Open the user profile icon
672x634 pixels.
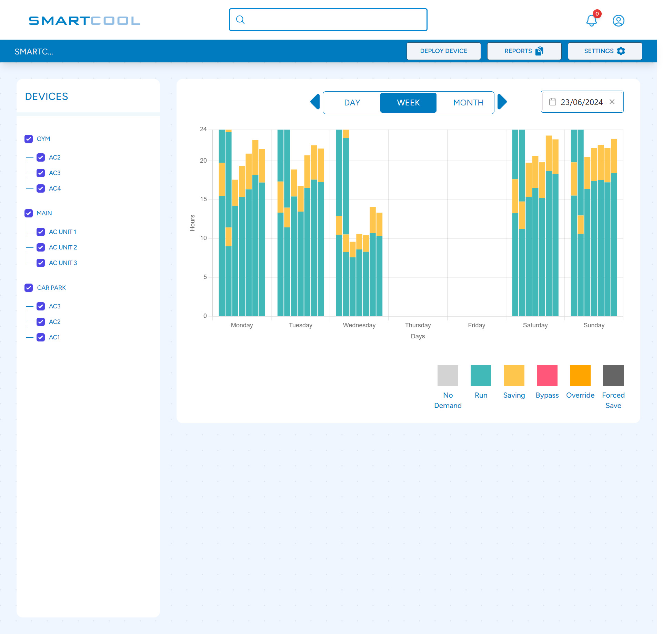(x=619, y=21)
